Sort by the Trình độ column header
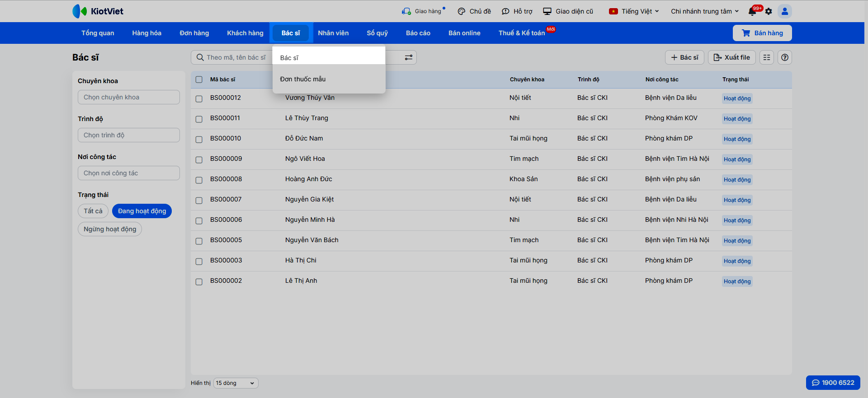The image size is (868, 398). 589,80
